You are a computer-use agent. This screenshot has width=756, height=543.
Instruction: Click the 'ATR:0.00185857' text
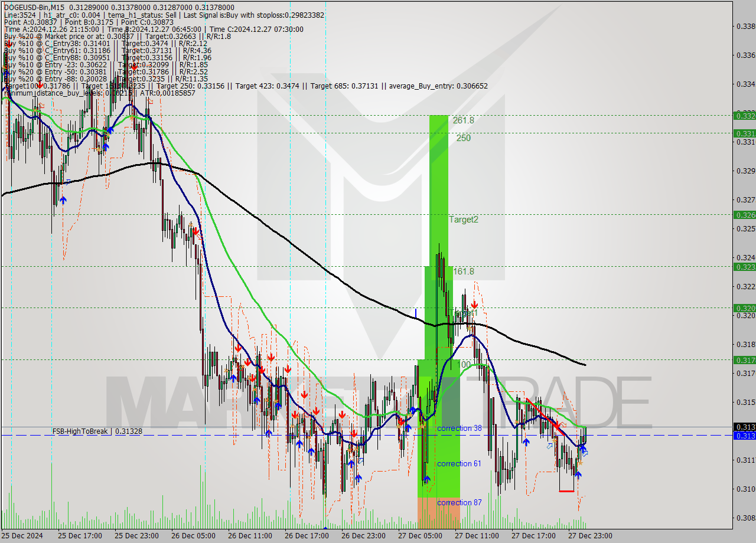(x=168, y=93)
